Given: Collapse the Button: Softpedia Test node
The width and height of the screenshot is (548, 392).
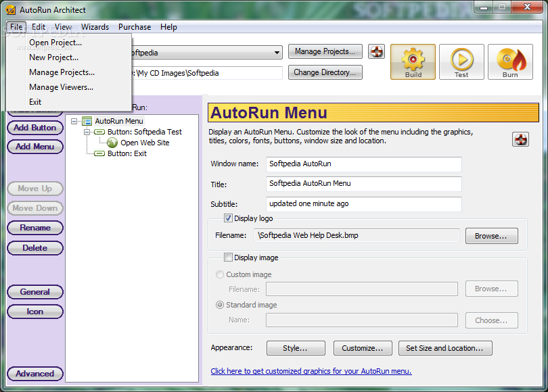Looking at the screenshot, I should [87, 132].
